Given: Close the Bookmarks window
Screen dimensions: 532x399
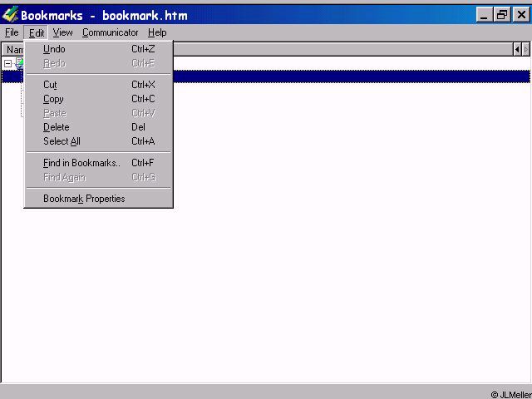Looking at the screenshot, I should pos(521,15).
